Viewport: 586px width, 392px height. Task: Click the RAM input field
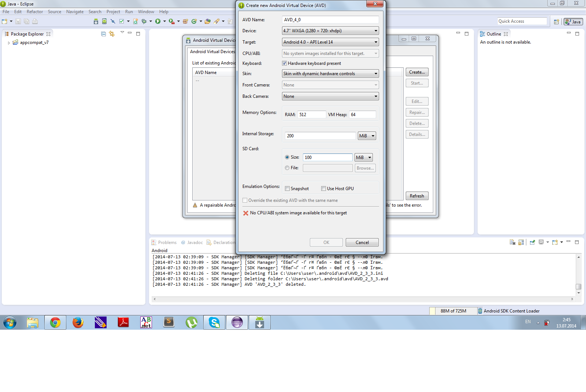pos(312,115)
